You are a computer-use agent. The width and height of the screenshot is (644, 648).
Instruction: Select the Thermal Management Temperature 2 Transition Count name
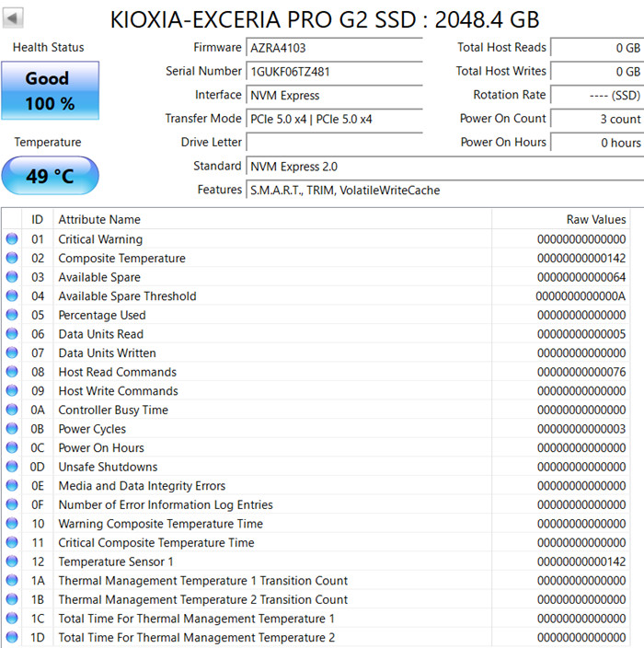coord(202,599)
